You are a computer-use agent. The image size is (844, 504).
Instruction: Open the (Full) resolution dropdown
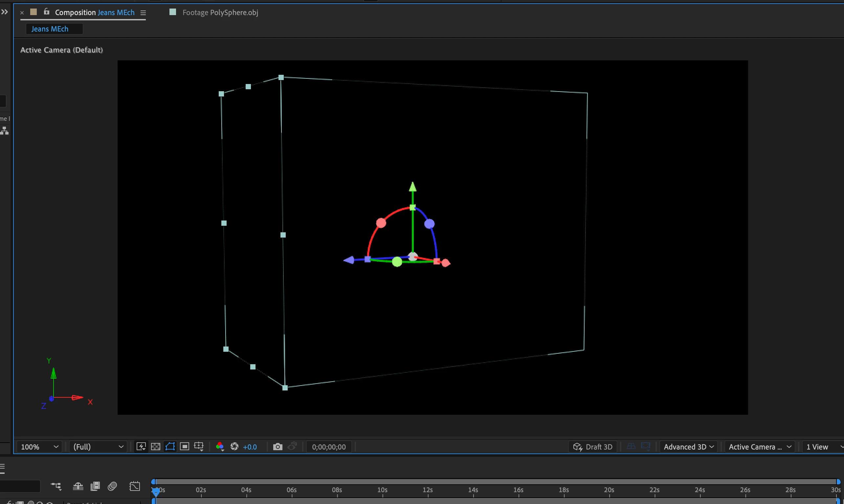click(x=98, y=447)
